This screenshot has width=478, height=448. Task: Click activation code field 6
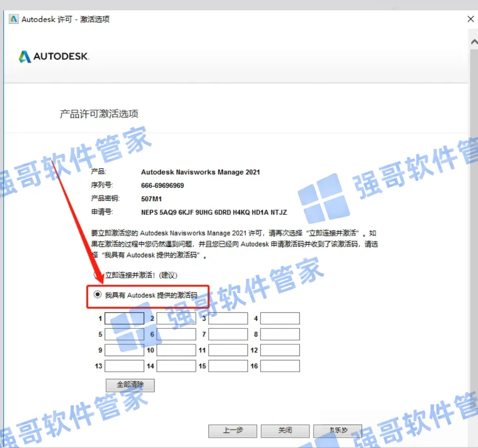point(176,334)
